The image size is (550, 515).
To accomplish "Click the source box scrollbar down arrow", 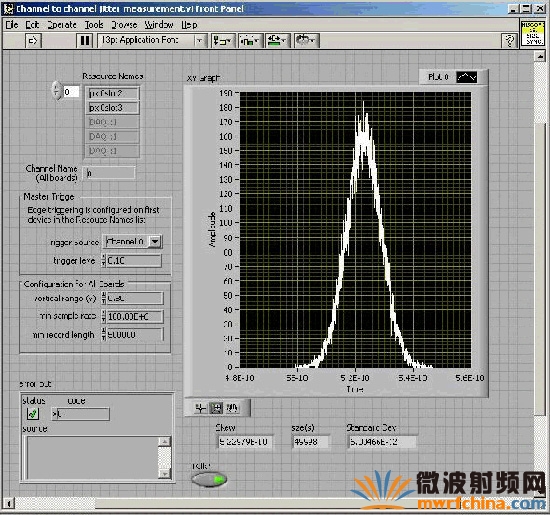I will point(164,474).
